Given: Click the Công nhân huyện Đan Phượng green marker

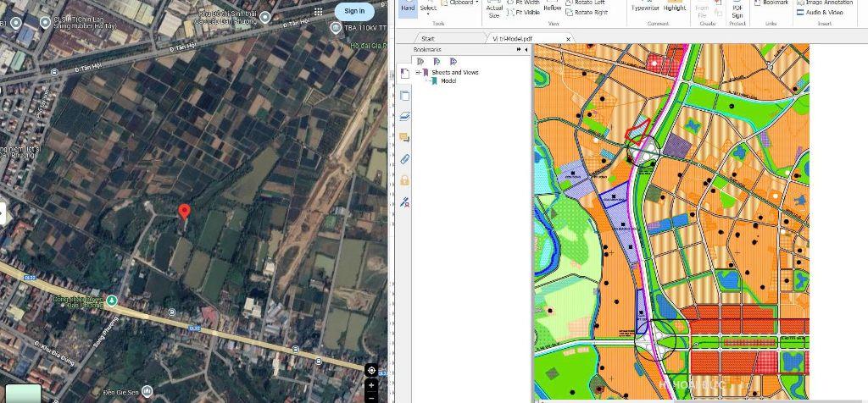Looking at the screenshot, I should click(112, 301).
